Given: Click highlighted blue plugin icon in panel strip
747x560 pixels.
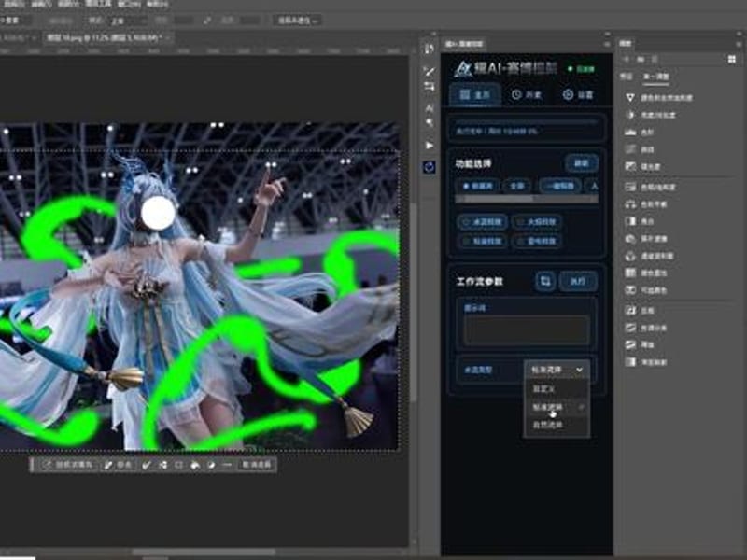Looking at the screenshot, I should click(x=429, y=167).
